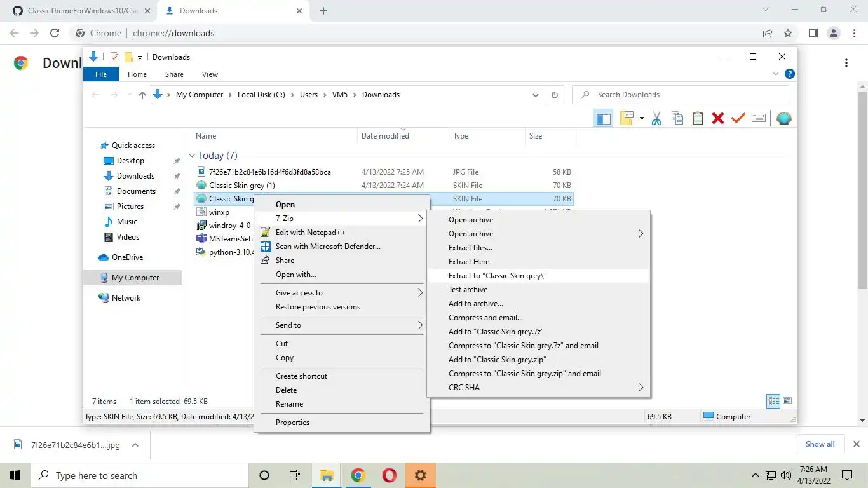The image size is (868, 488).
Task: Click the Rename label icon in toolbar
Action: pyautogui.click(x=759, y=118)
